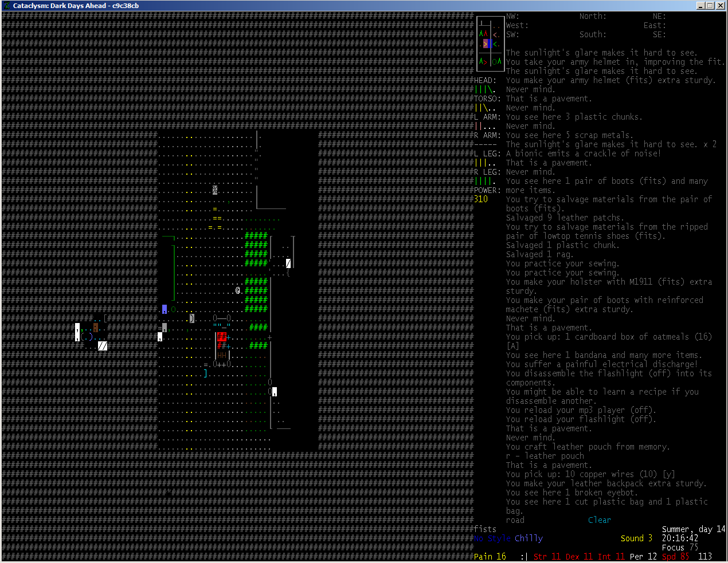Screen dimensions: 728x563
Task: Click 'You craft leather pouch from memory.' message
Action: [588, 447]
